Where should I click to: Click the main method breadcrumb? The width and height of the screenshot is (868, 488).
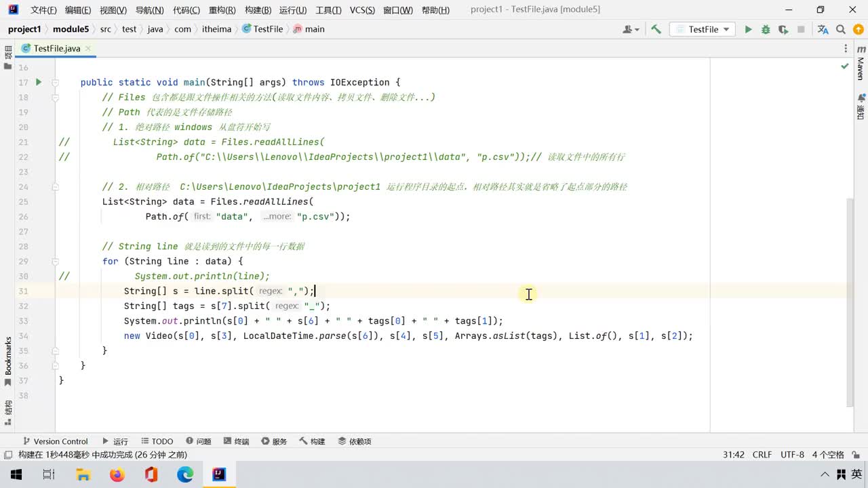pos(309,29)
